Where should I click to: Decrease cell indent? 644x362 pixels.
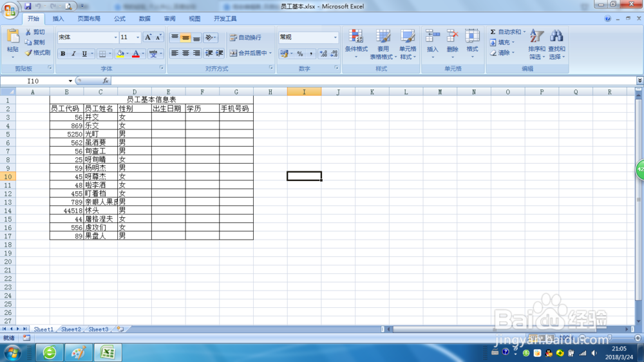[x=209, y=53]
